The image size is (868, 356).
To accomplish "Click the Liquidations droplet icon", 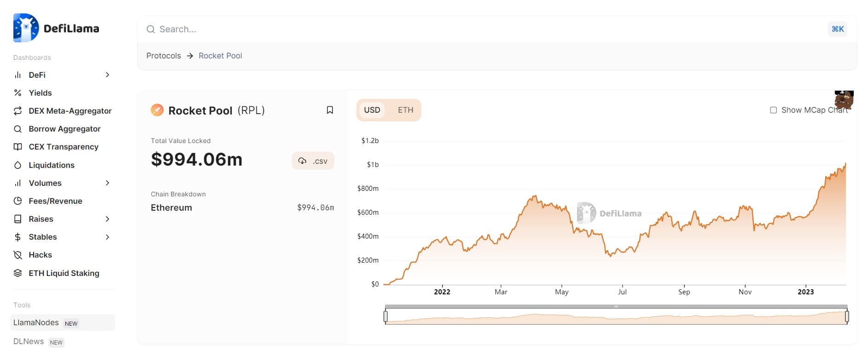I will (x=17, y=165).
